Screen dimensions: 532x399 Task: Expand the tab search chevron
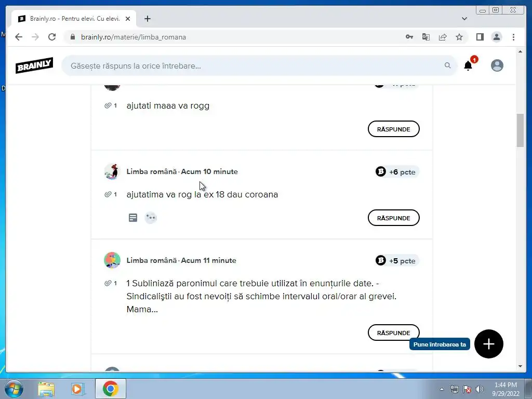point(464,19)
